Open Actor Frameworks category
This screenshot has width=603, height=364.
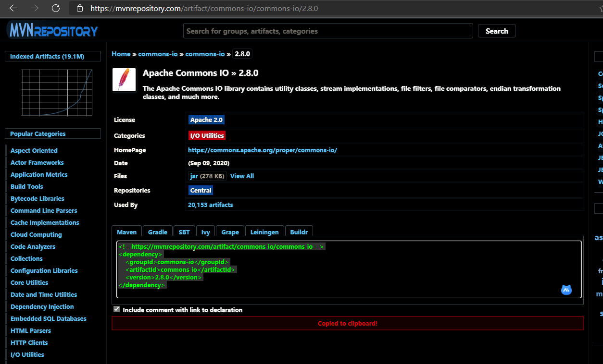(37, 162)
